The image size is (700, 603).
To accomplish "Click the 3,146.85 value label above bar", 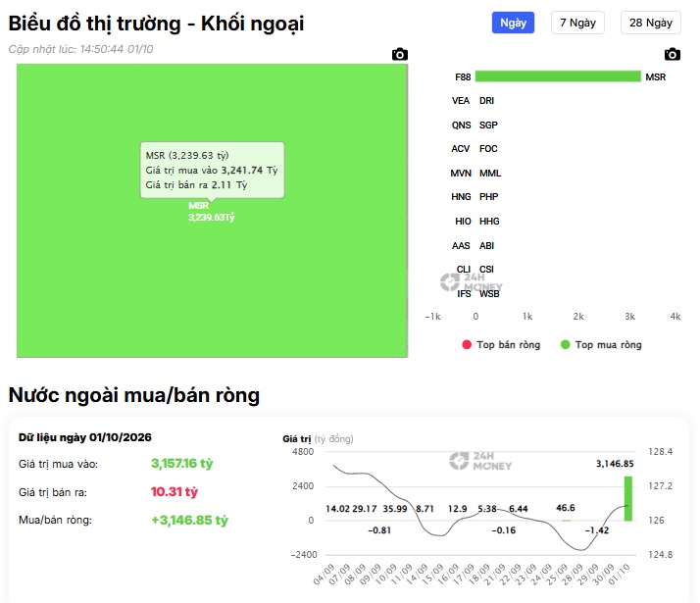I will (615, 464).
